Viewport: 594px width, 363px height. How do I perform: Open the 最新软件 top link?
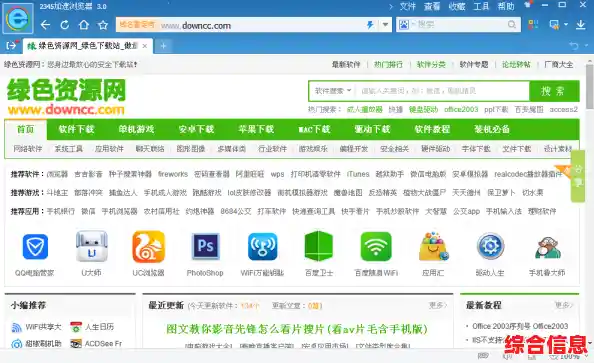point(346,64)
